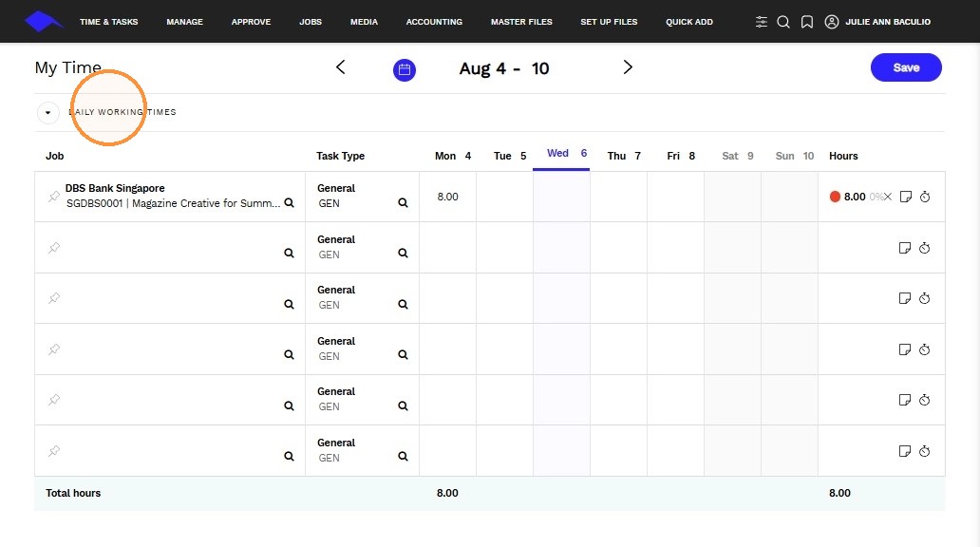This screenshot has width=980, height=547.
Task: Click the DBS Bank Singapore job name
Action: pos(115,188)
